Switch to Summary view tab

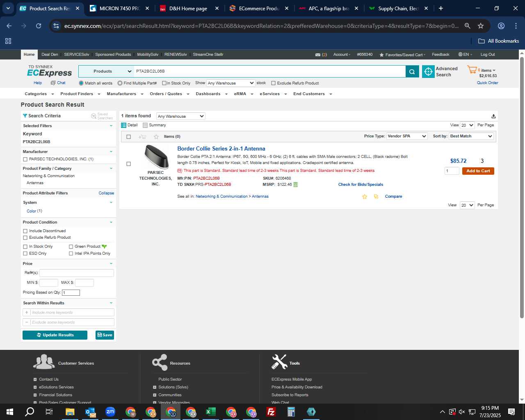tap(155, 125)
